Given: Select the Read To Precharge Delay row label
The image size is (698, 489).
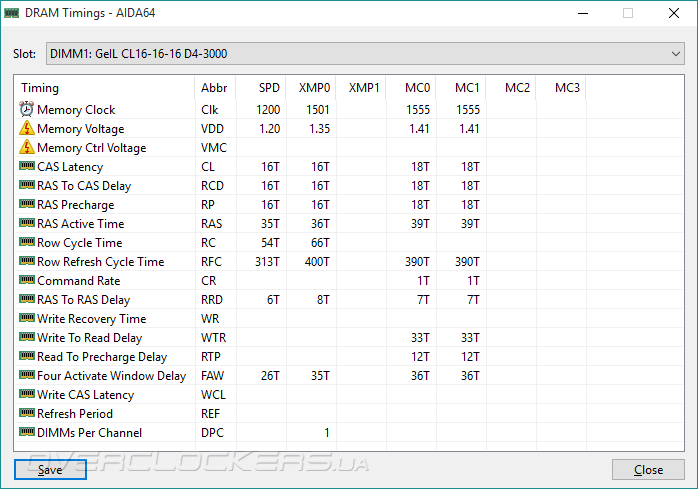Looking at the screenshot, I should pyautogui.click(x=102, y=357).
